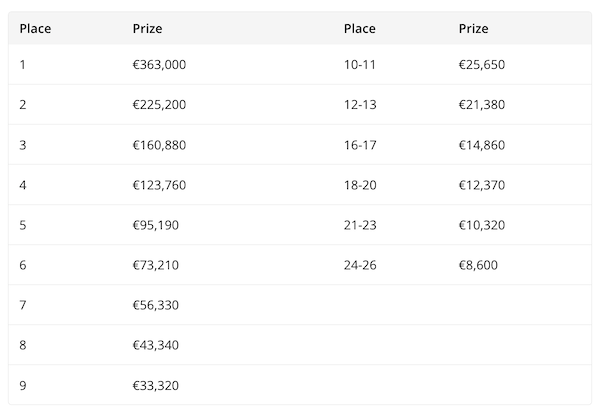The height and width of the screenshot is (420, 600).
Task: Select the €73,210 prize amount
Action: 156,265
